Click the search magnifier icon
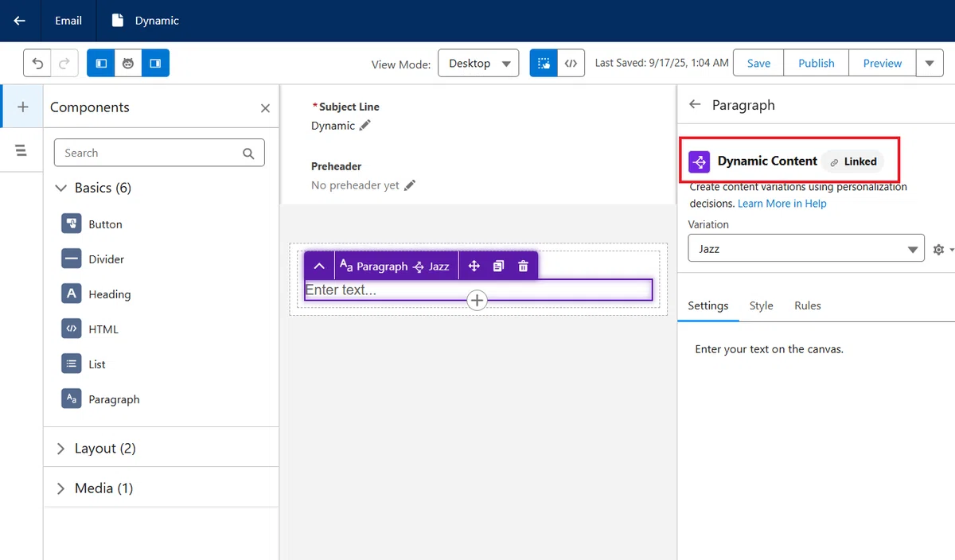Viewport: 955px width, 560px height. [x=248, y=154]
